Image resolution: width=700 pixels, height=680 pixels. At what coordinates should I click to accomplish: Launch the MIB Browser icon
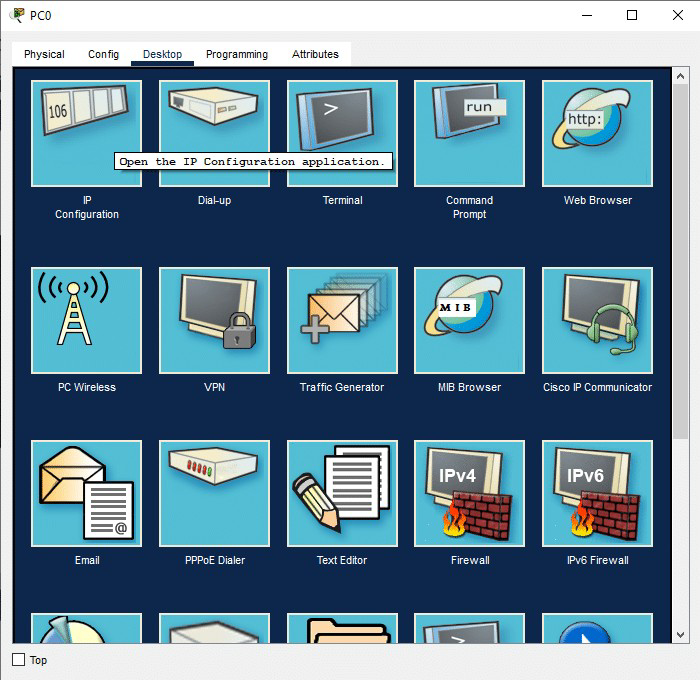(470, 320)
